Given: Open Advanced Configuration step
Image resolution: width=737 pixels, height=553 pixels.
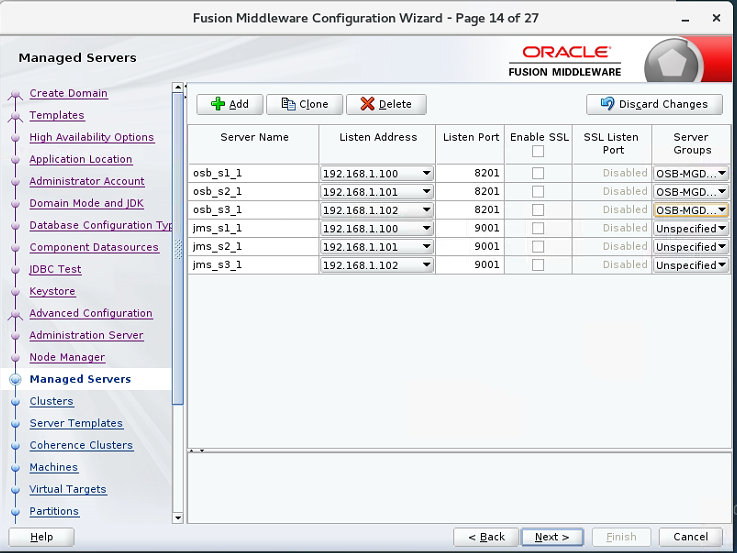Looking at the screenshot, I should [91, 313].
